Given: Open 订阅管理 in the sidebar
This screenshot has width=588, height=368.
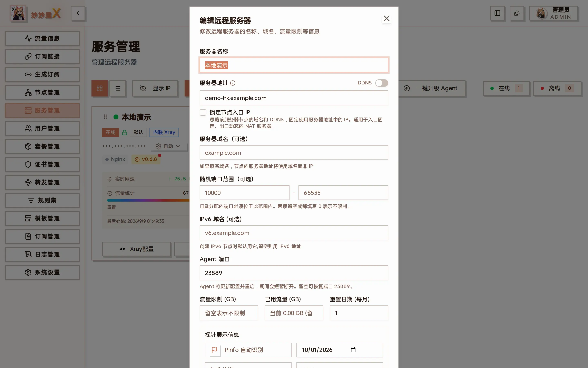Looking at the screenshot, I should click(42, 237).
